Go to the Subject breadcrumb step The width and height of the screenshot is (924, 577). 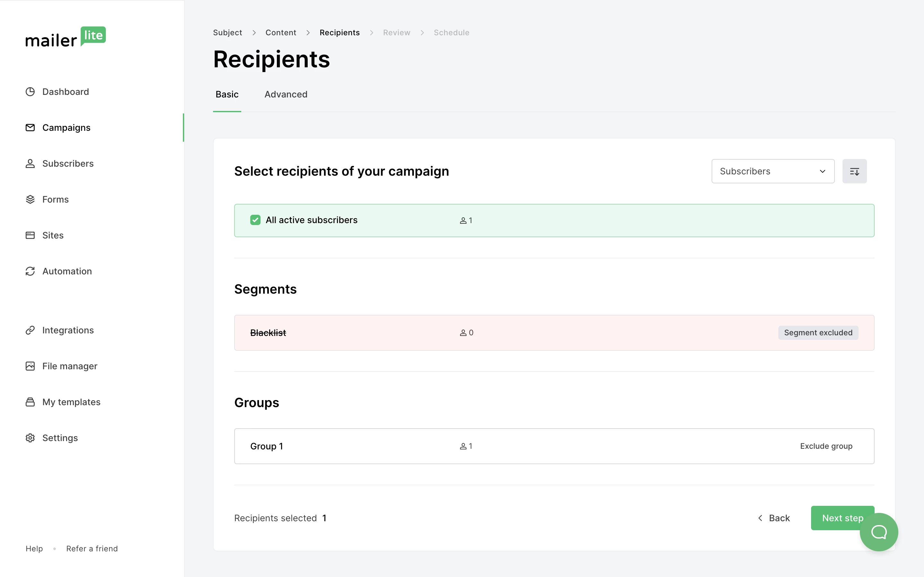click(x=227, y=32)
